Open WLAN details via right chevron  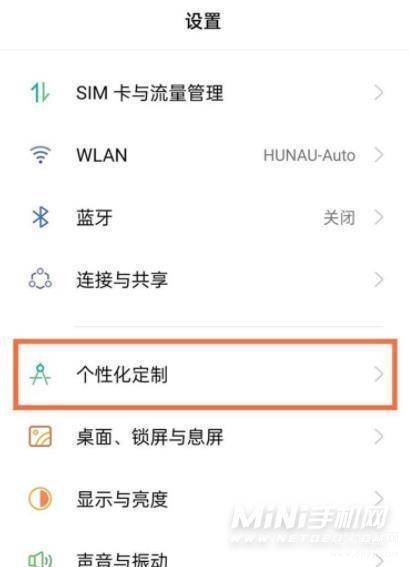(379, 155)
